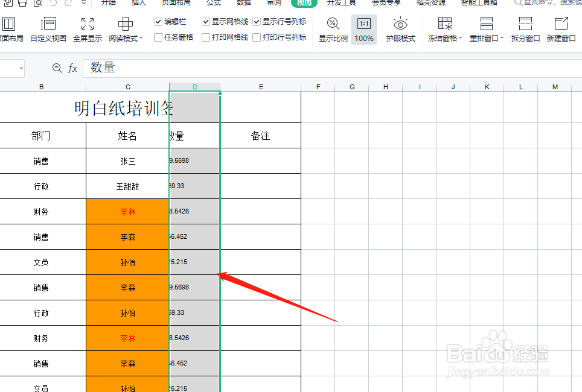Enable 打印行号列标 print headings checkbox
Image resolution: width=582 pixels, height=392 pixels.
tap(257, 37)
